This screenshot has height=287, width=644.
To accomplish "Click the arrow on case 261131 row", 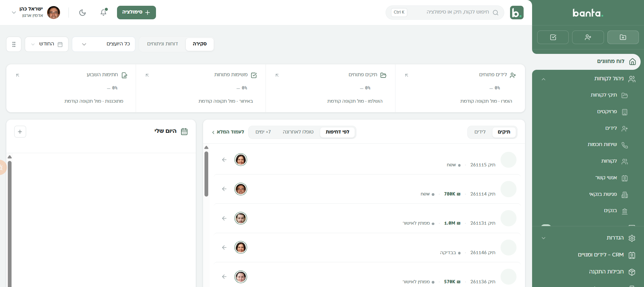I will 224,218.
